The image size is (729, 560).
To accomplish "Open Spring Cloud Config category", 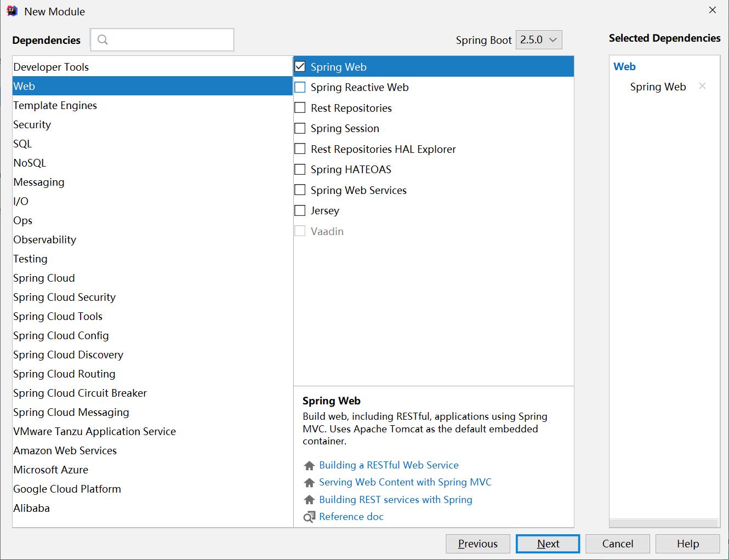I will 152,335.
